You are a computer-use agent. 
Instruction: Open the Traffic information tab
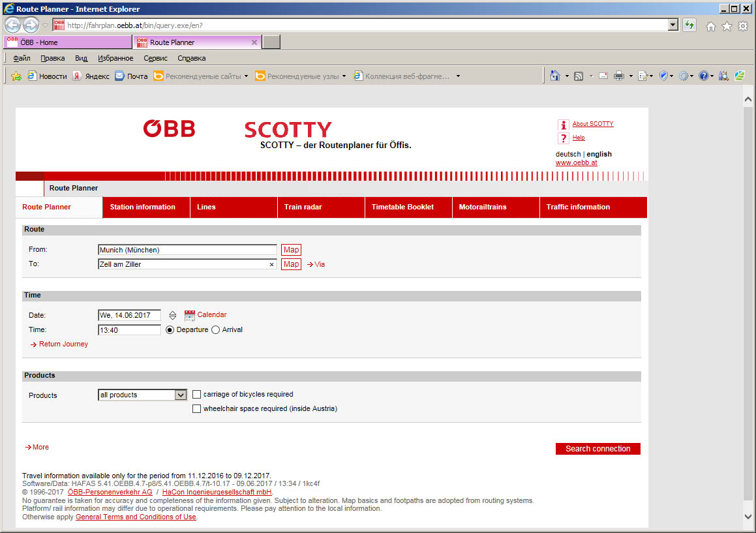click(593, 207)
